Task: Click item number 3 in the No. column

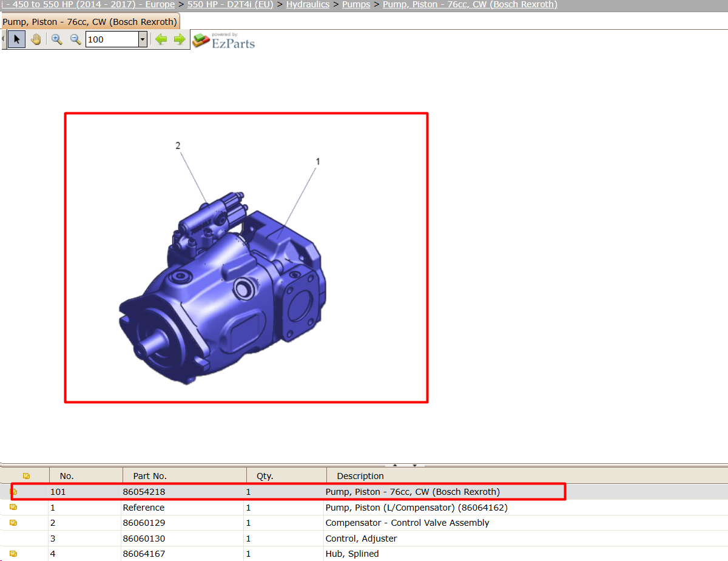Action: point(53,539)
